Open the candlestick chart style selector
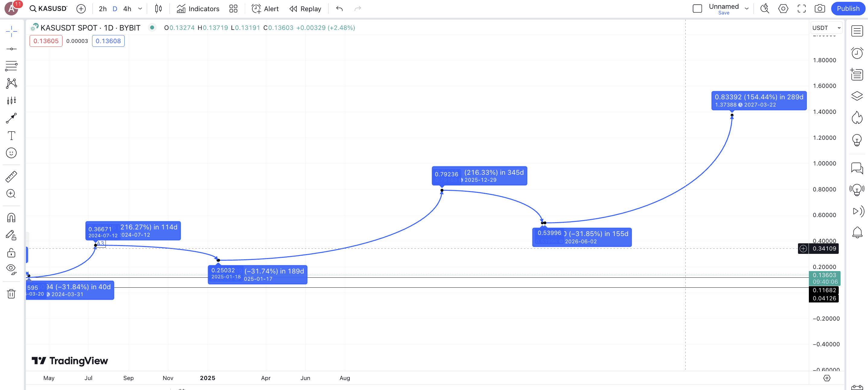868x390 pixels. pyautogui.click(x=158, y=9)
